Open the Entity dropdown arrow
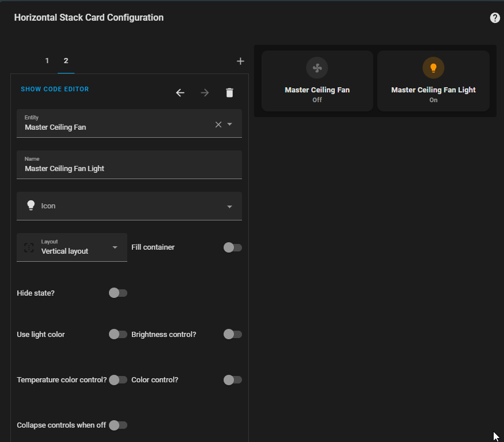The image size is (504, 442). pos(229,124)
